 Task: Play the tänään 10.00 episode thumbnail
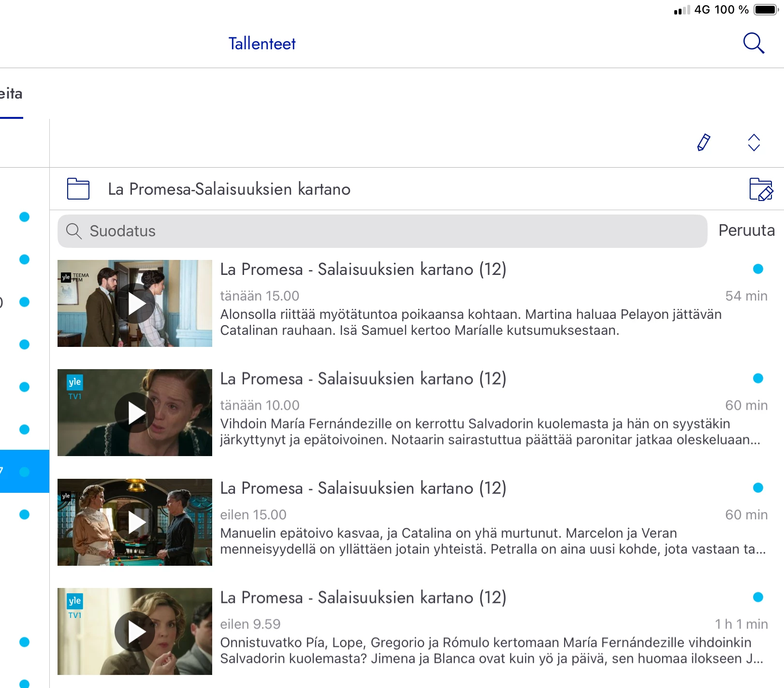(x=135, y=413)
